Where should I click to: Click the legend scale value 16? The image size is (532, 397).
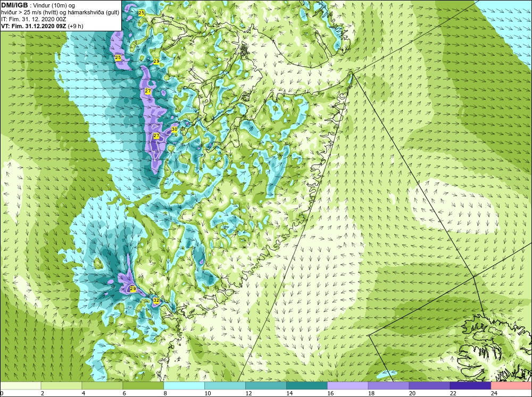point(330,393)
